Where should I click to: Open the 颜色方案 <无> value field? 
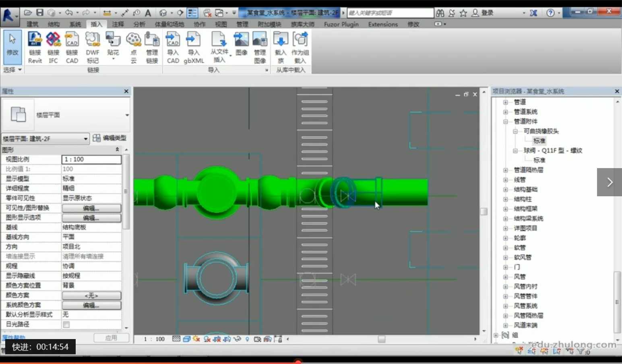(x=91, y=295)
